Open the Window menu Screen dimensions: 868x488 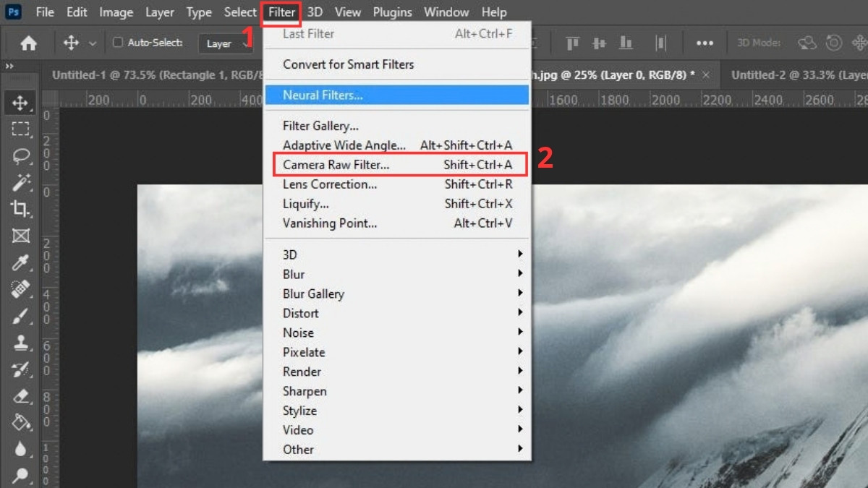pyautogui.click(x=446, y=12)
